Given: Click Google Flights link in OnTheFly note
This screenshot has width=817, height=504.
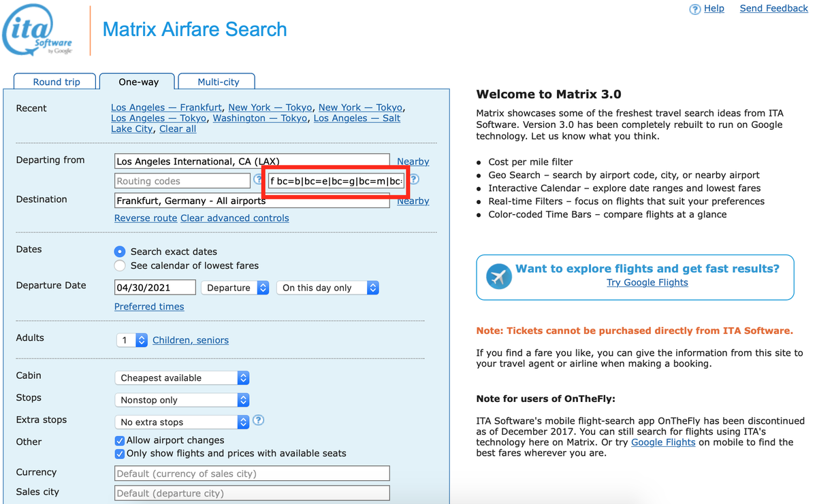Looking at the screenshot, I should coord(663,442).
